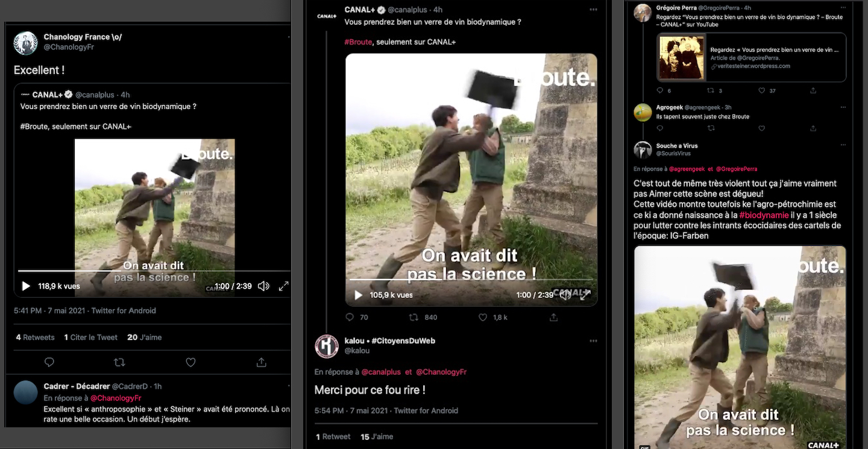The height and width of the screenshot is (449, 868).
Task: View the 4 Retweets list
Action: (35, 338)
